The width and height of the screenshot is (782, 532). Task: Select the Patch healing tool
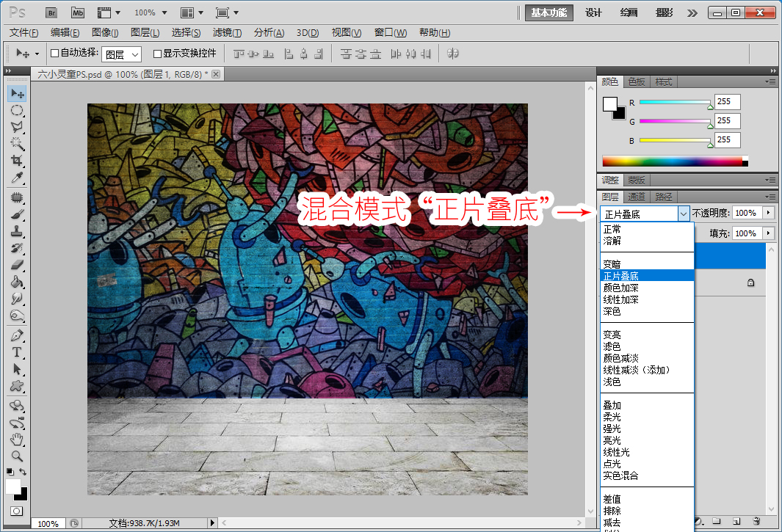pyautogui.click(x=17, y=197)
